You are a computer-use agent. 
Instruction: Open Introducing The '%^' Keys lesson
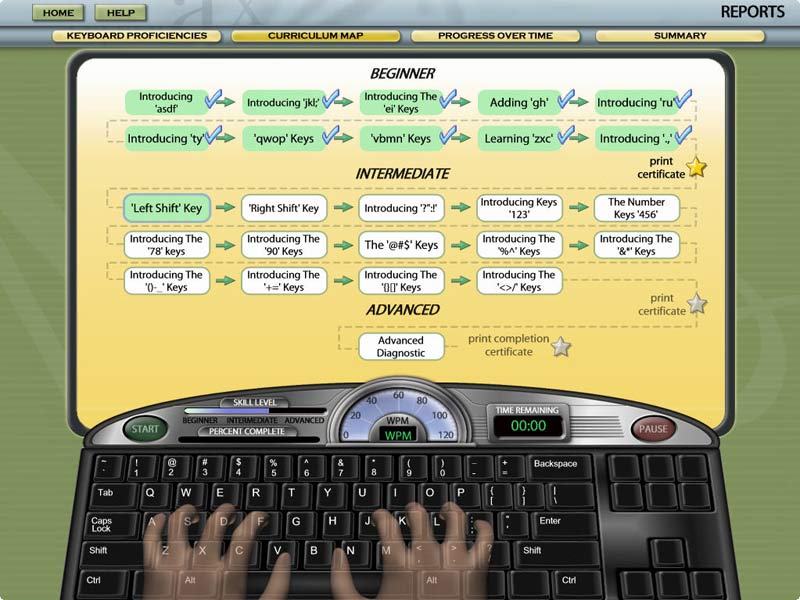click(519, 245)
